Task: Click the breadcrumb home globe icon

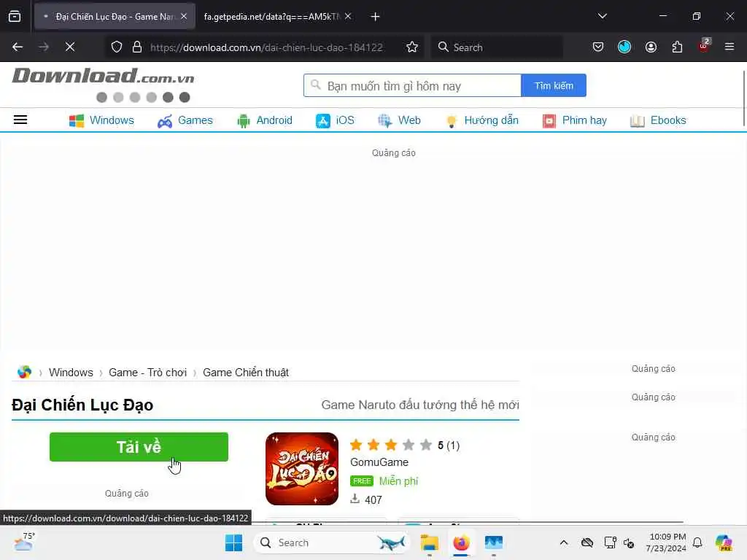Action: coord(24,372)
